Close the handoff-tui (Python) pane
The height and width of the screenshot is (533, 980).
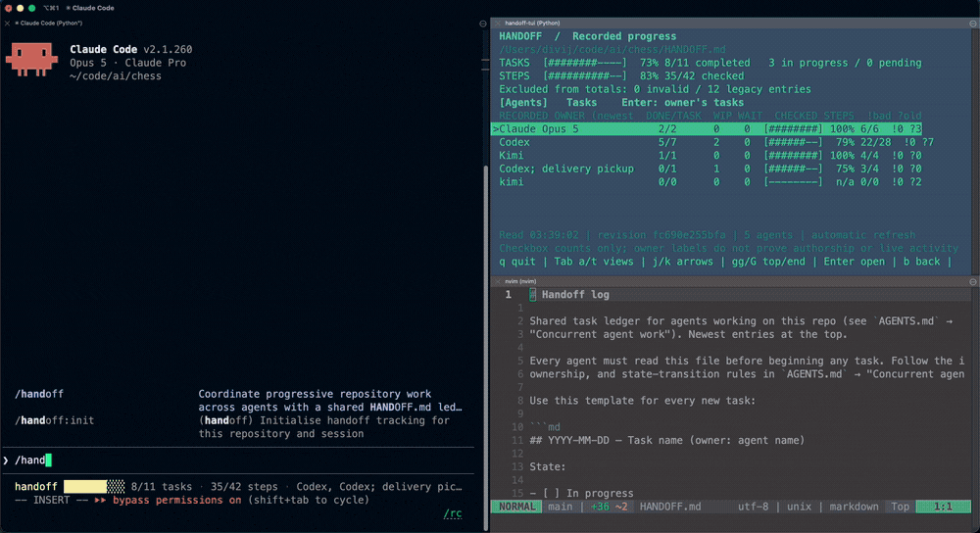pyautogui.click(x=498, y=24)
